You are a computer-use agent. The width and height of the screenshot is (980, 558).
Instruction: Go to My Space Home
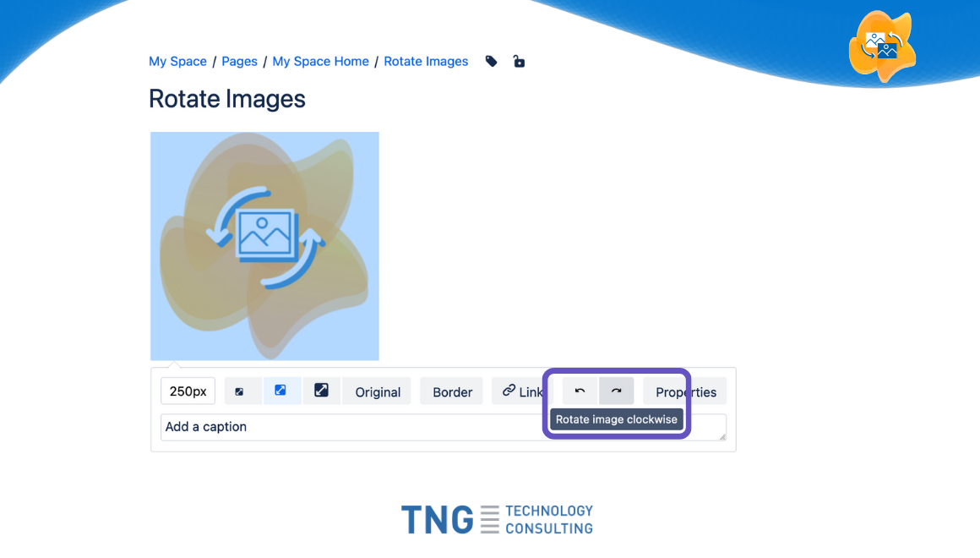click(x=320, y=61)
